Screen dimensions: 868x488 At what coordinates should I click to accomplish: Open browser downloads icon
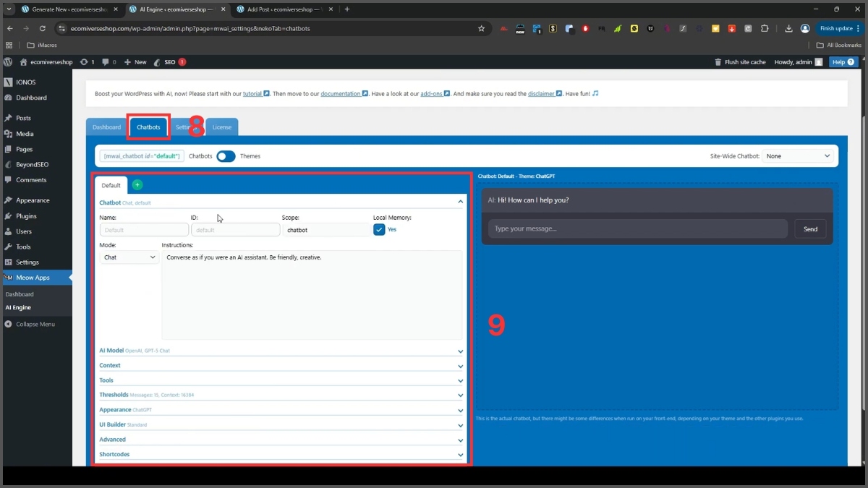788,29
